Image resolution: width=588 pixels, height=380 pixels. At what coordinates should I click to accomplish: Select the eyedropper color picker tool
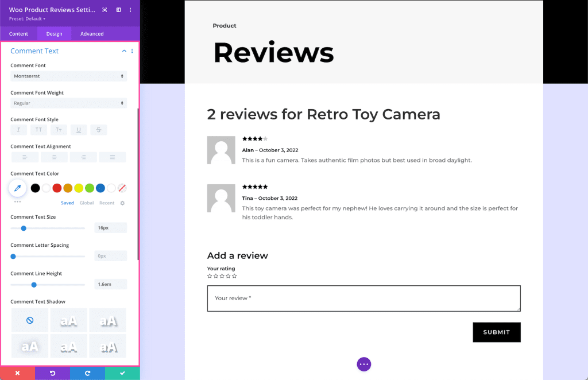coord(17,188)
